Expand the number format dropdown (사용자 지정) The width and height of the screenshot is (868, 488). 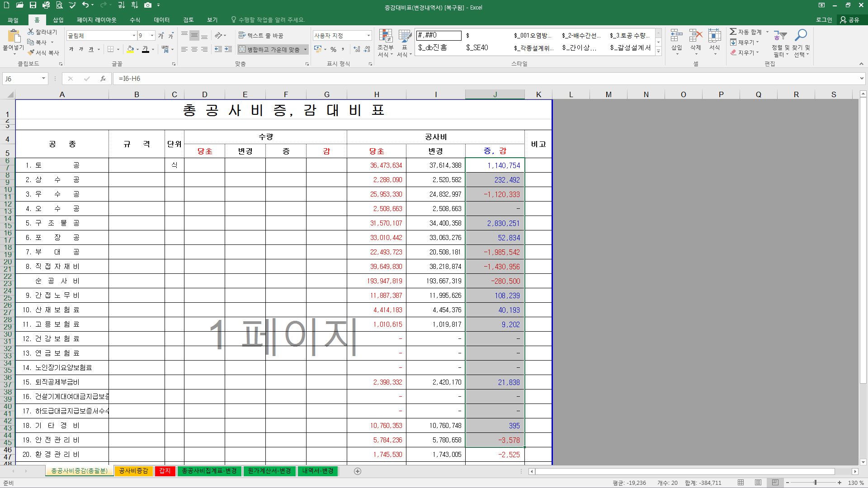click(x=368, y=35)
